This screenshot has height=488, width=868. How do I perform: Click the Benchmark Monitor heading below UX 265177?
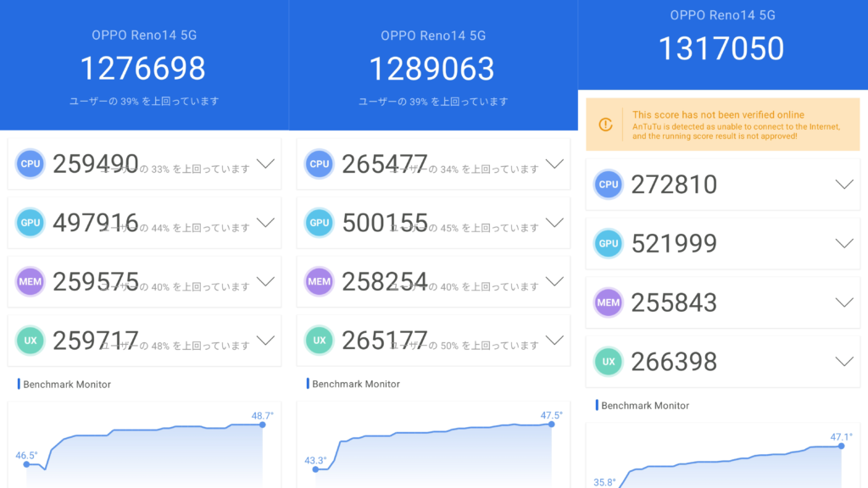tap(355, 384)
